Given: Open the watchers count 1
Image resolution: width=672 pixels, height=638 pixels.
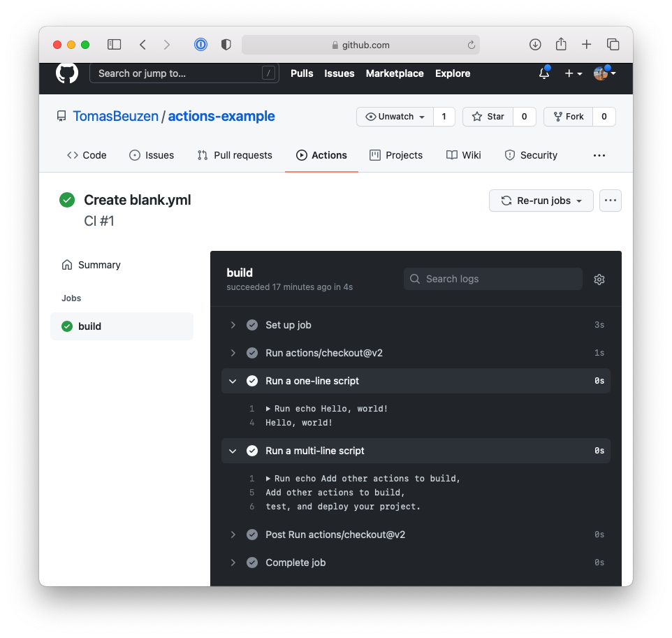Looking at the screenshot, I should coord(444,117).
